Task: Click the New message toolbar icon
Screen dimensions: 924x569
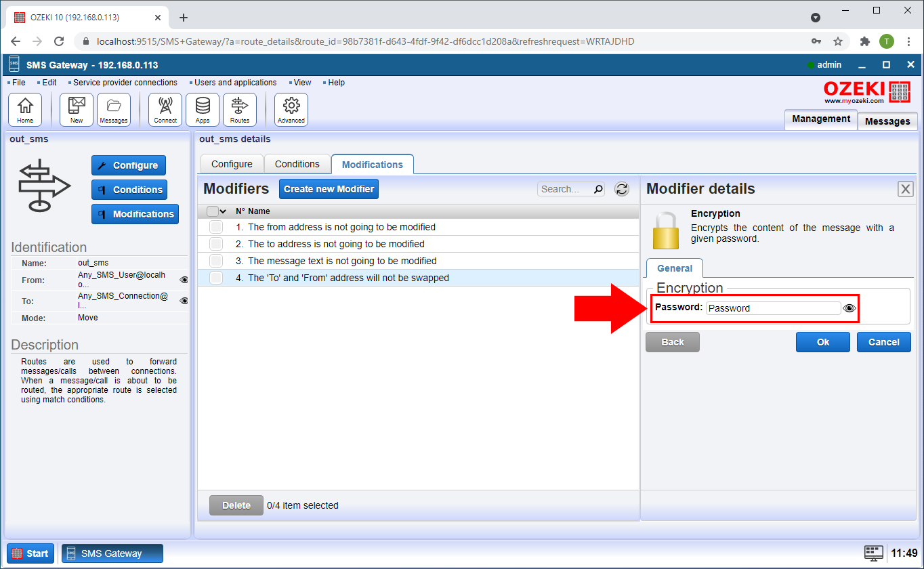Action: [77, 110]
